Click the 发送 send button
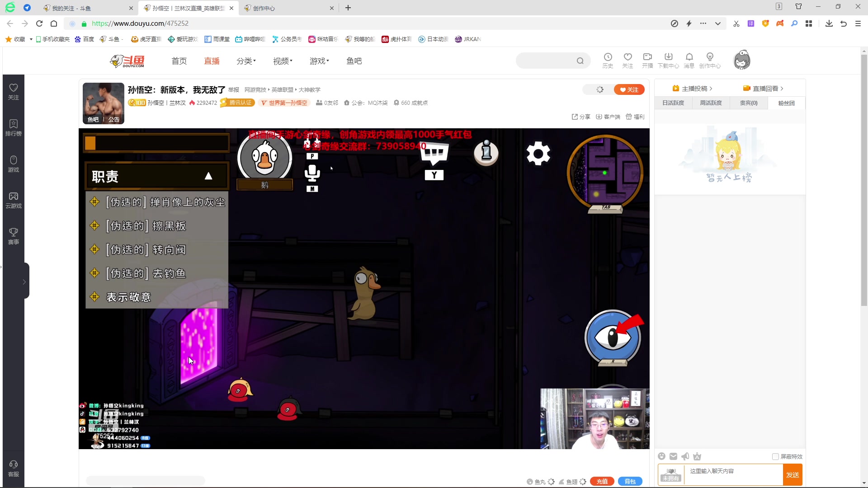This screenshot has width=868, height=488. 793,475
